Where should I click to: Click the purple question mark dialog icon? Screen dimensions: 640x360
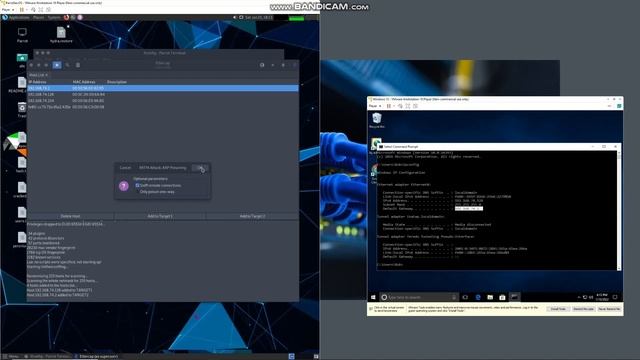pyautogui.click(x=124, y=186)
